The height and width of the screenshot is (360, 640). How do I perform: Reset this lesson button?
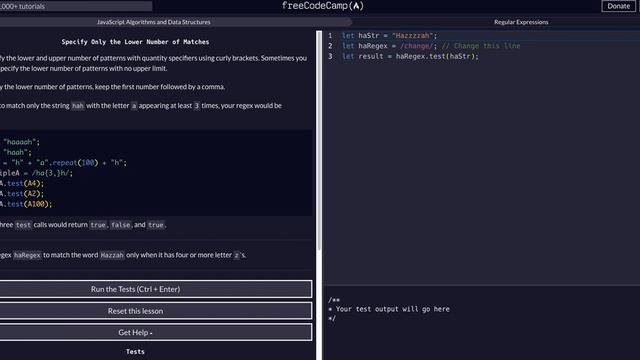(156, 311)
